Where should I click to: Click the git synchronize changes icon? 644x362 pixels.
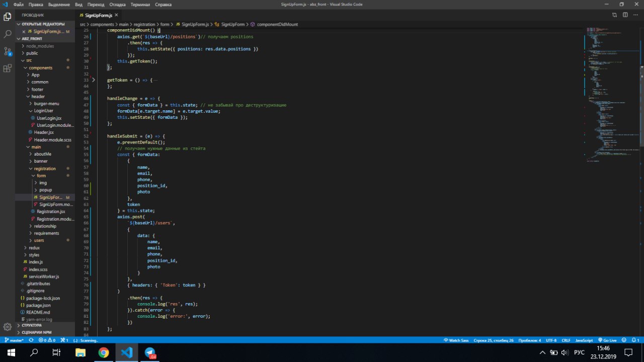pyautogui.click(x=31, y=340)
